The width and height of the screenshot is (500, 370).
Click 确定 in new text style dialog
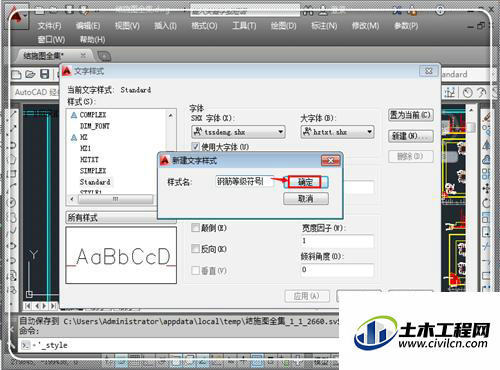[305, 182]
